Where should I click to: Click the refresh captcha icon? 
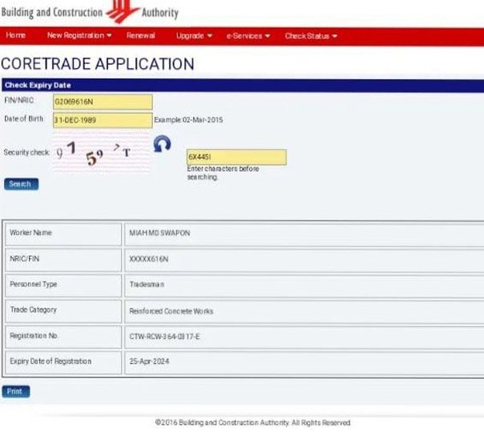click(162, 144)
